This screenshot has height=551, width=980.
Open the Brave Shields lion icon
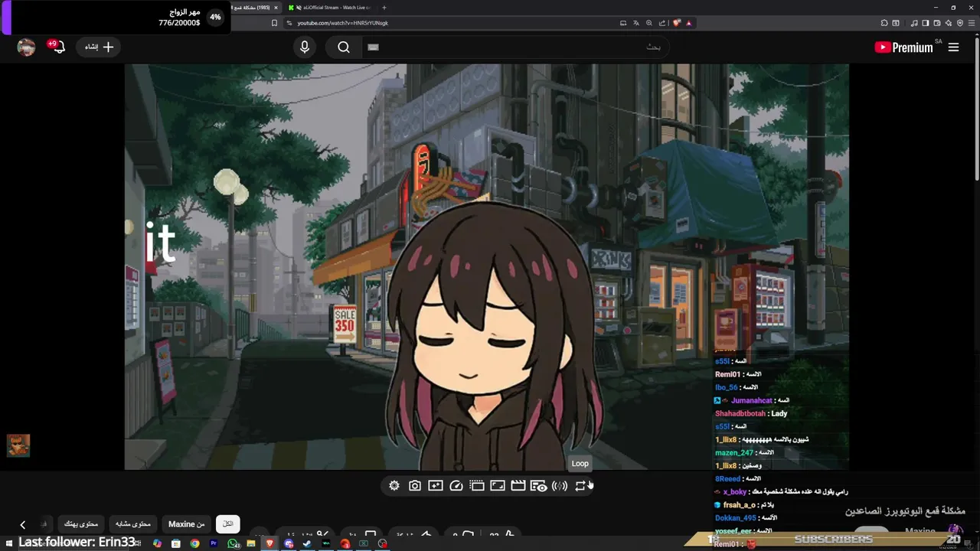[x=677, y=23]
